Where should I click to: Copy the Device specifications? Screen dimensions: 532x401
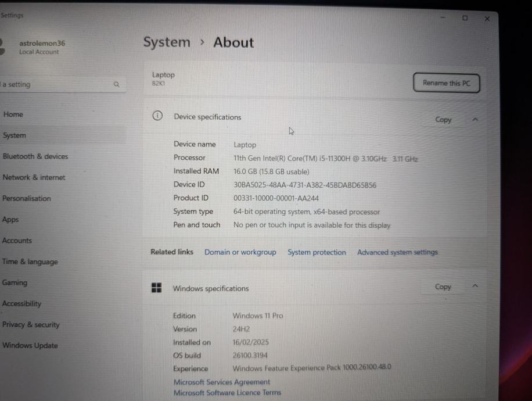tap(443, 120)
